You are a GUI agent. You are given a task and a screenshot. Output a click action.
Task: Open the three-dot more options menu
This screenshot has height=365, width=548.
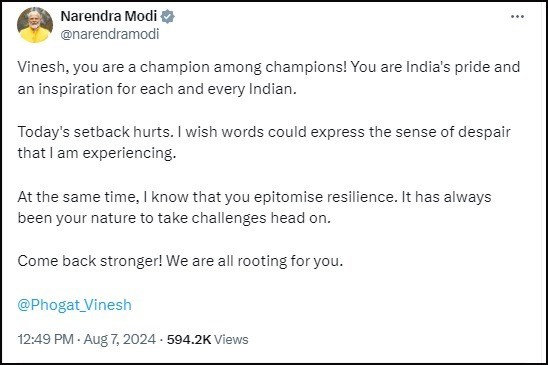(x=517, y=16)
